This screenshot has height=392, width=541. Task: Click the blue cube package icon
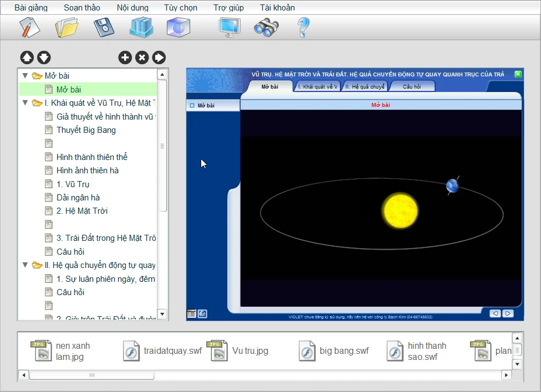pyautogui.click(x=178, y=27)
